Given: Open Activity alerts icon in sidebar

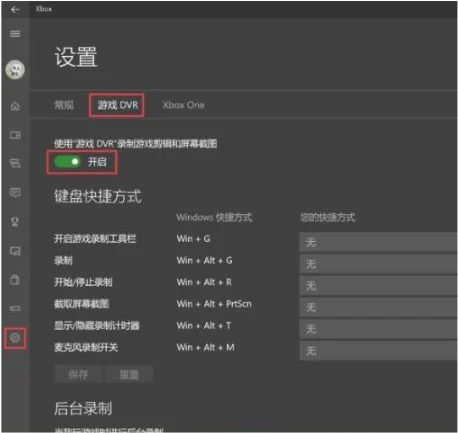Looking at the screenshot, I should [15, 192].
